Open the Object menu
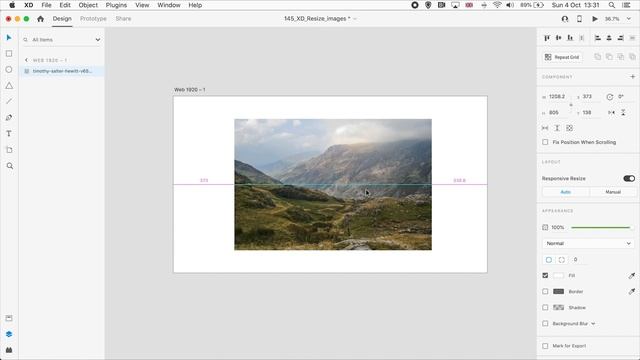Screen dimensions: 640x360 (x=88, y=5)
